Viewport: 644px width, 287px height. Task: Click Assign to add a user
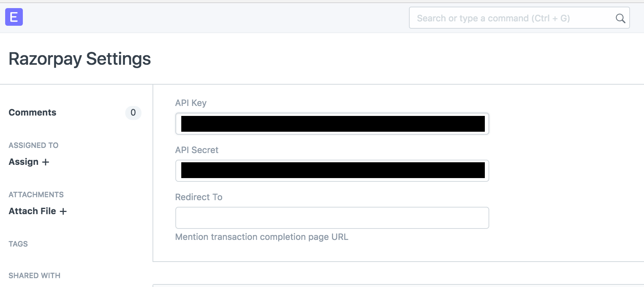[23, 162]
